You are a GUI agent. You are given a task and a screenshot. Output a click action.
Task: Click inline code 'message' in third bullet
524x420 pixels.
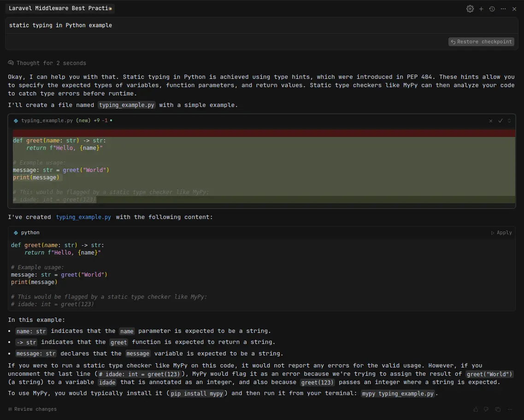pos(138,354)
